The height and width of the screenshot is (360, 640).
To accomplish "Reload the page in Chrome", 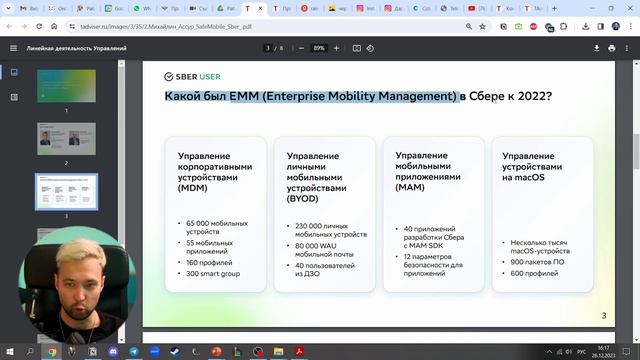I will [x=39, y=26].
